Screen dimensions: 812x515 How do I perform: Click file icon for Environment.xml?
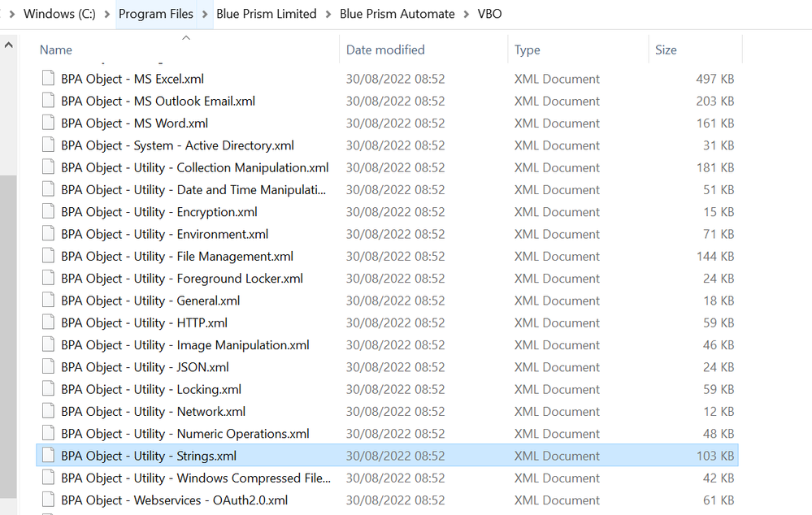point(48,233)
